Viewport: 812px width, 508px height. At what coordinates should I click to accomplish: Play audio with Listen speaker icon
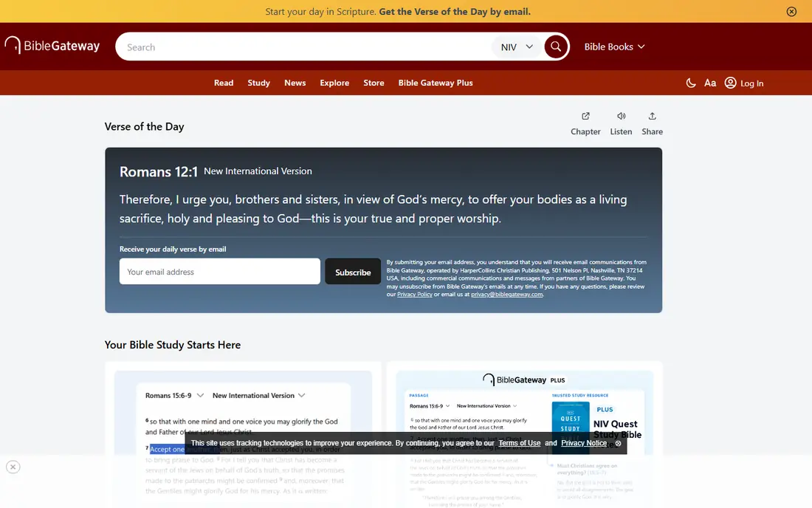pyautogui.click(x=621, y=116)
